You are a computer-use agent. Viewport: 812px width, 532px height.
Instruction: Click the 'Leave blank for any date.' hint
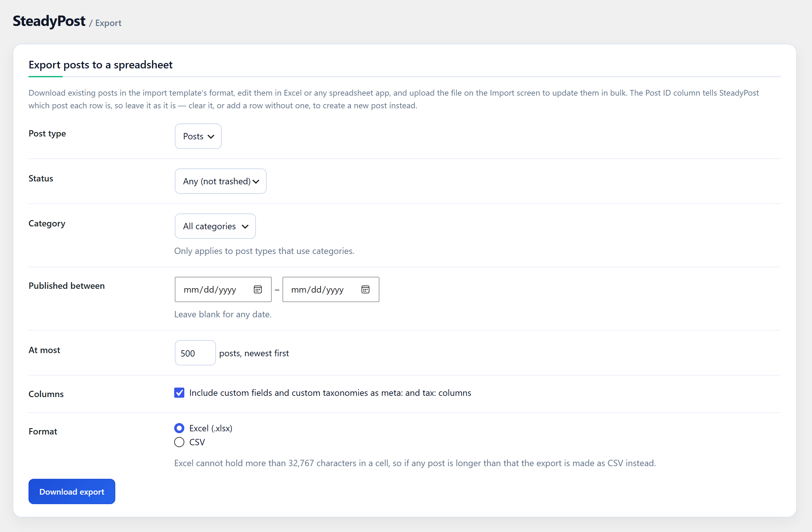(223, 314)
